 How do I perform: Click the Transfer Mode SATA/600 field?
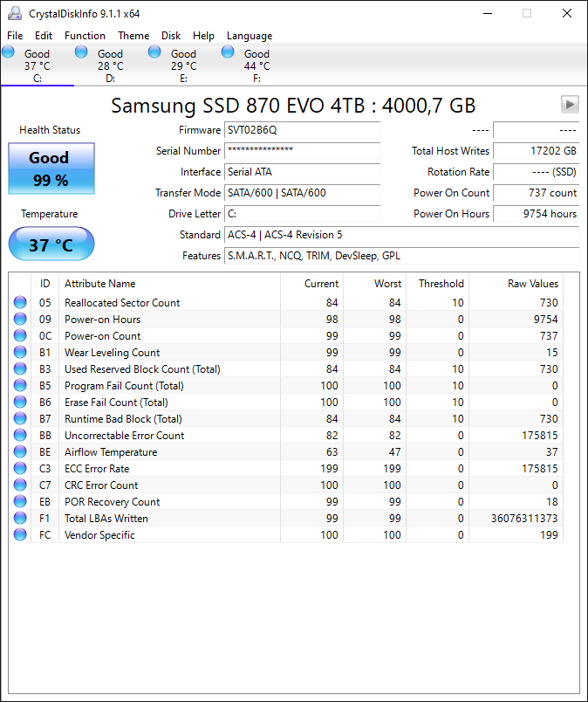point(303,193)
